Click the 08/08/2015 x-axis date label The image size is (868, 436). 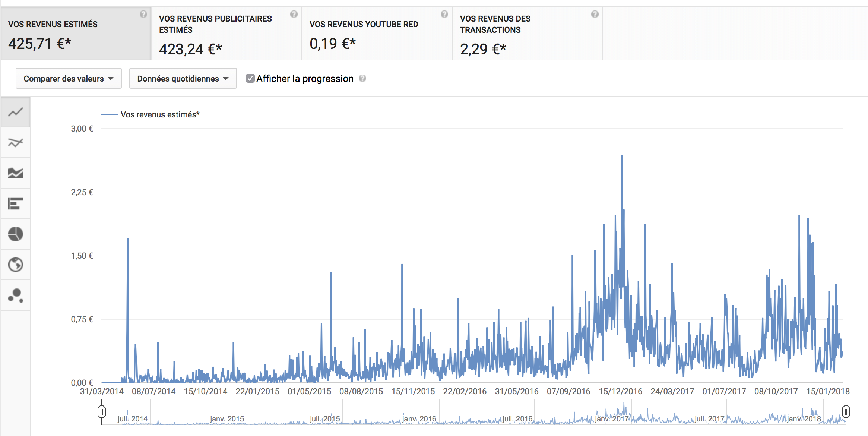(361, 391)
